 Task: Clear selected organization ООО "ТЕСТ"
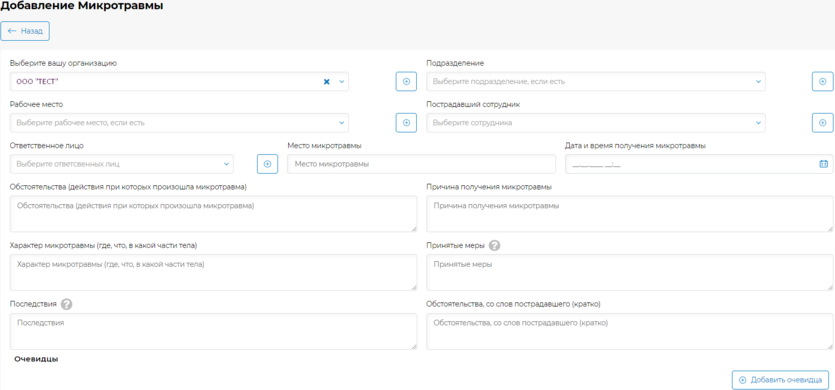tap(327, 82)
